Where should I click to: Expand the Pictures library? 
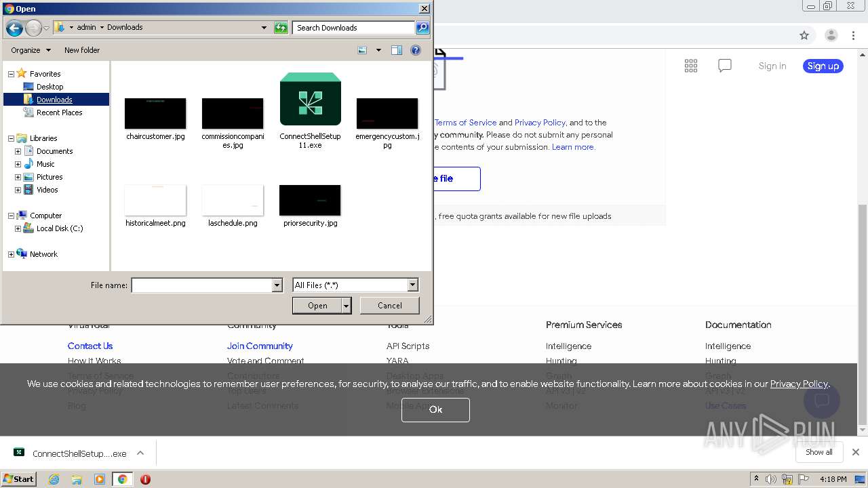click(18, 177)
